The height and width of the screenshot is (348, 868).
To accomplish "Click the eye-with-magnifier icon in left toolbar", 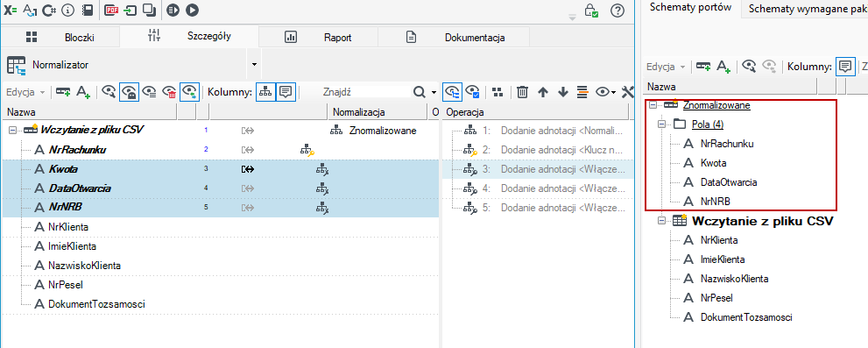I will coord(109,92).
